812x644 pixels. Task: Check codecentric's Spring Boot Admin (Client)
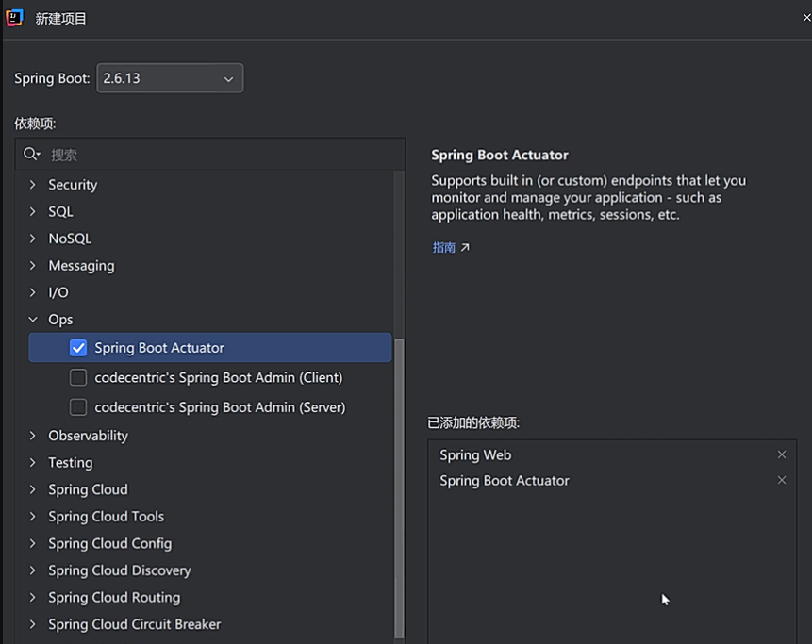point(78,377)
